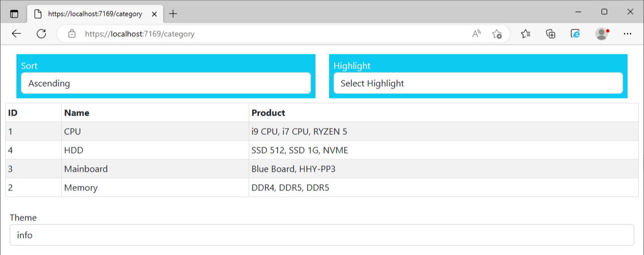Open the tab actions menu icon
The height and width of the screenshot is (255, 644).
click(x=14, y=14)
